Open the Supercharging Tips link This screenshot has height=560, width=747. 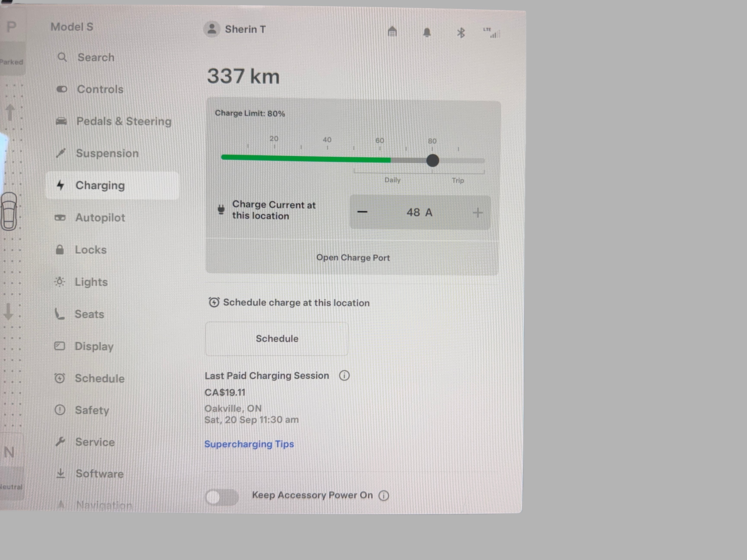coord(249,444)
